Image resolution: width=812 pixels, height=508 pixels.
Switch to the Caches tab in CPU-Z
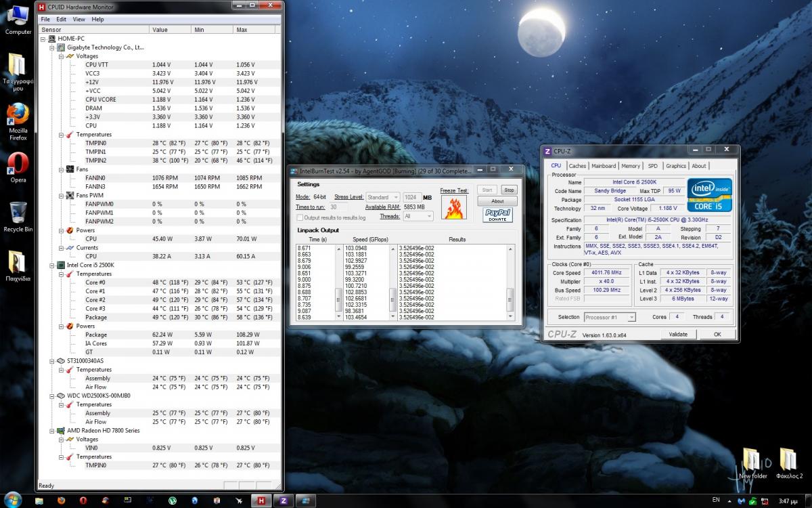577,166
